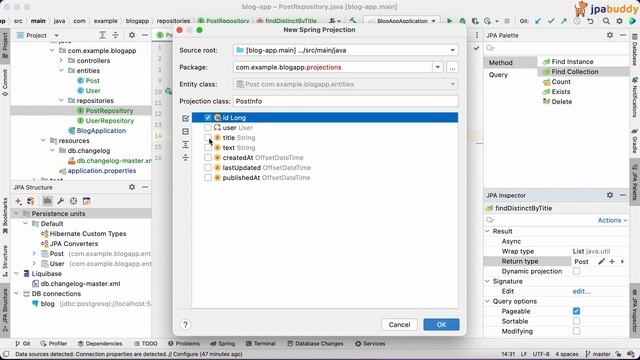
Task: Add return type with plus icon
Action: pyautogui.click(x=612, y=261)
